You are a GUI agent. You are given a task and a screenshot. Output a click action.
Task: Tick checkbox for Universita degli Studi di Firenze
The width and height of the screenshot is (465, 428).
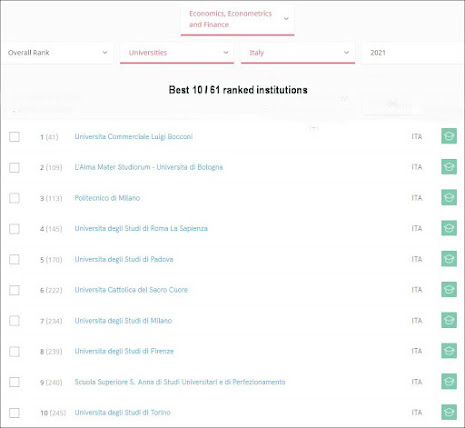pos(14,351)
